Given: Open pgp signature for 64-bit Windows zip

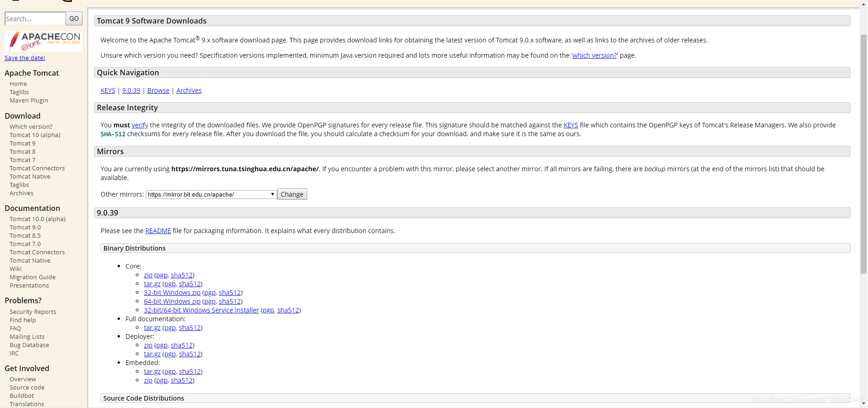Looking at the screenshot, I should click(210, 301).
